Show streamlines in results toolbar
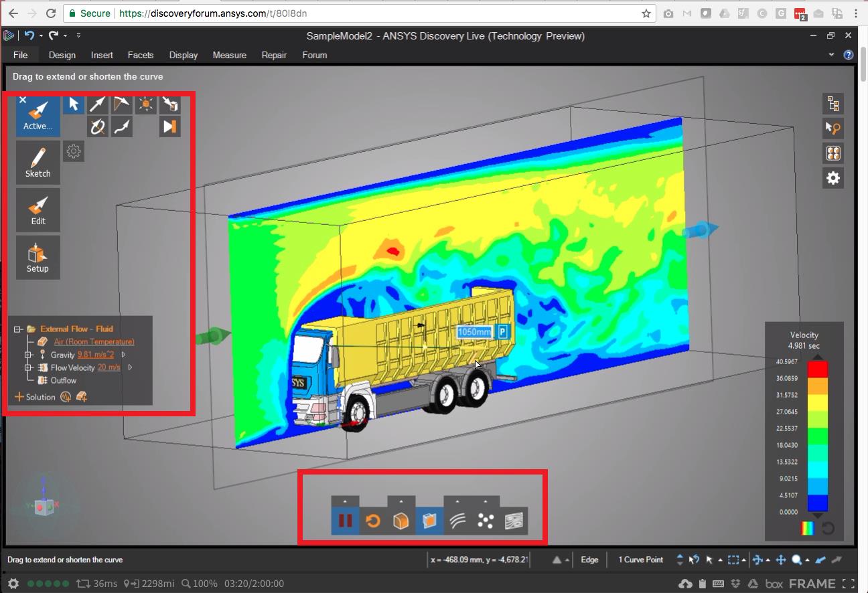 tap(457, 521)
